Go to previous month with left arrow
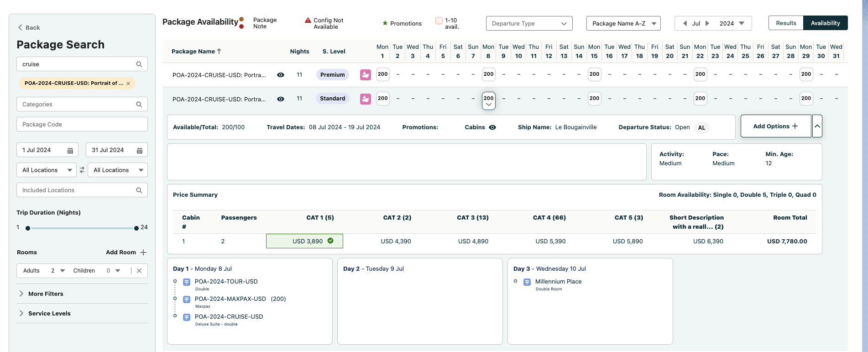868x352 pixels. click(x=685, y=23)
